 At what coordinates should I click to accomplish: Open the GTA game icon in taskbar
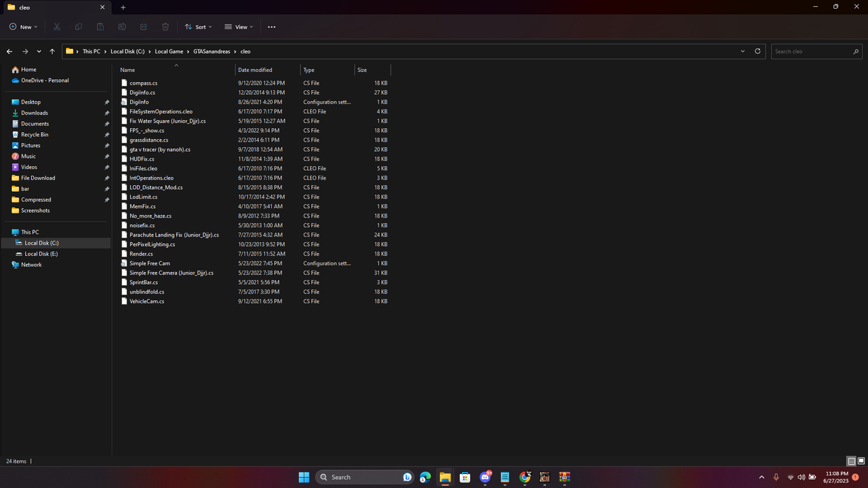545,477
